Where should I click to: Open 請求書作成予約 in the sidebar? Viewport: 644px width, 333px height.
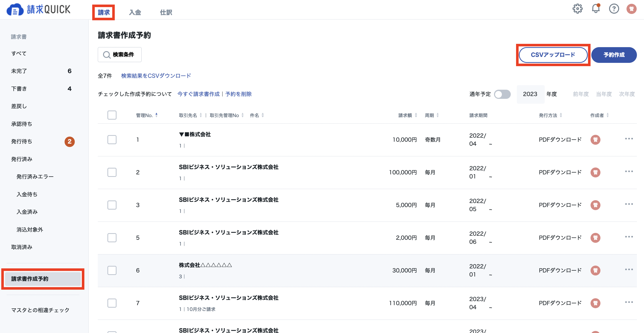pyautogui.click(x=43, y=279)
